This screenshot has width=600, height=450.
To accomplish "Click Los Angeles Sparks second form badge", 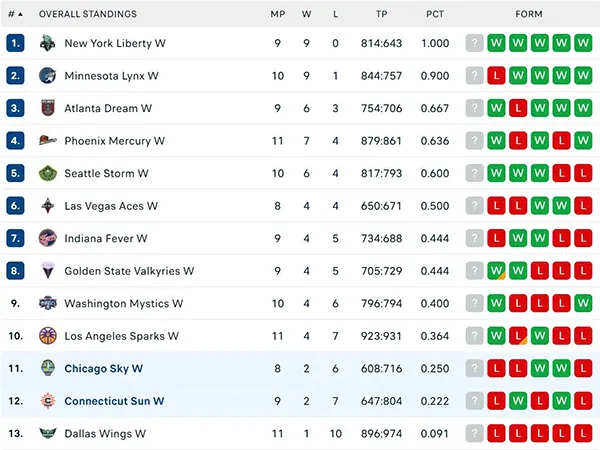I will coord(518,336).
